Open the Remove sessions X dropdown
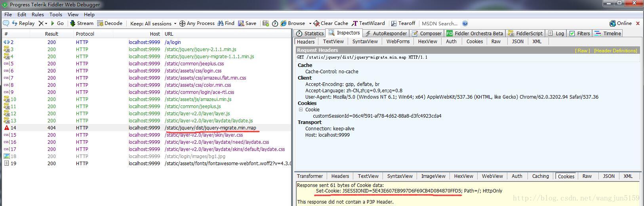 coord(43,23)
